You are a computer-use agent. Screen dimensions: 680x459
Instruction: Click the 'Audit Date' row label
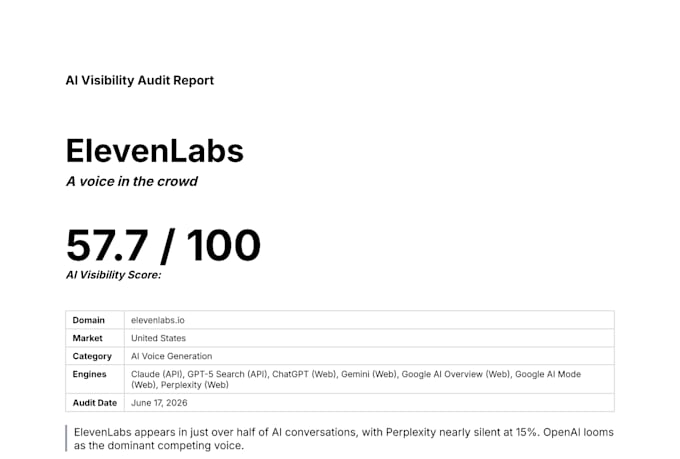point(95,403)
